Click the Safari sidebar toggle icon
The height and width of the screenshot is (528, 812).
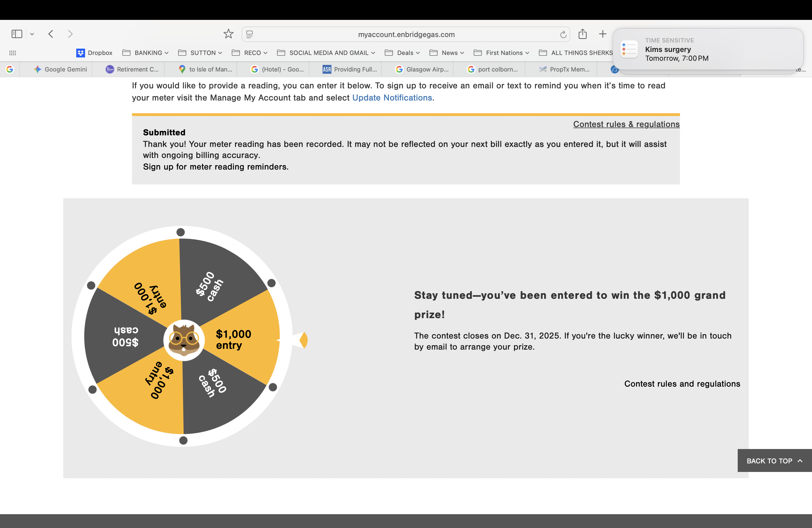click(16, 34)
